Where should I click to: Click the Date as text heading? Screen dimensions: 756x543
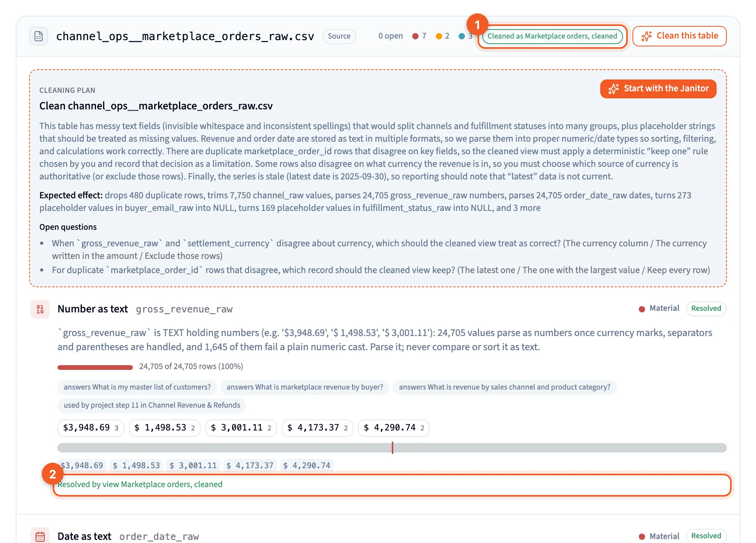(x=84, y=536)
